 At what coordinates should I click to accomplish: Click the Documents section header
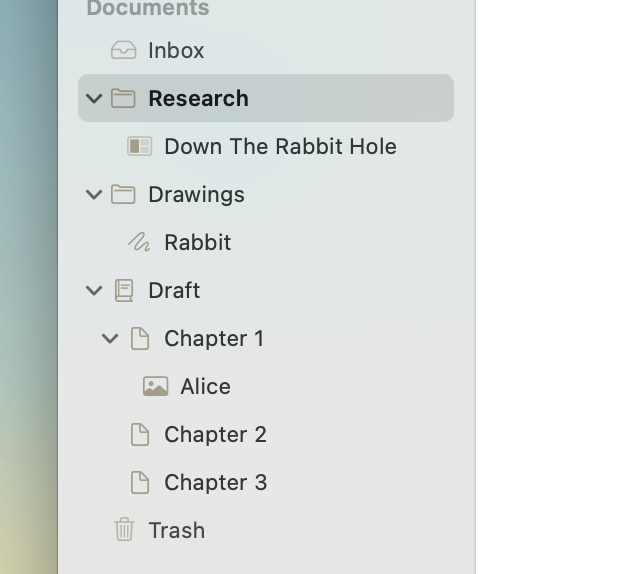[x=148, y=8]
